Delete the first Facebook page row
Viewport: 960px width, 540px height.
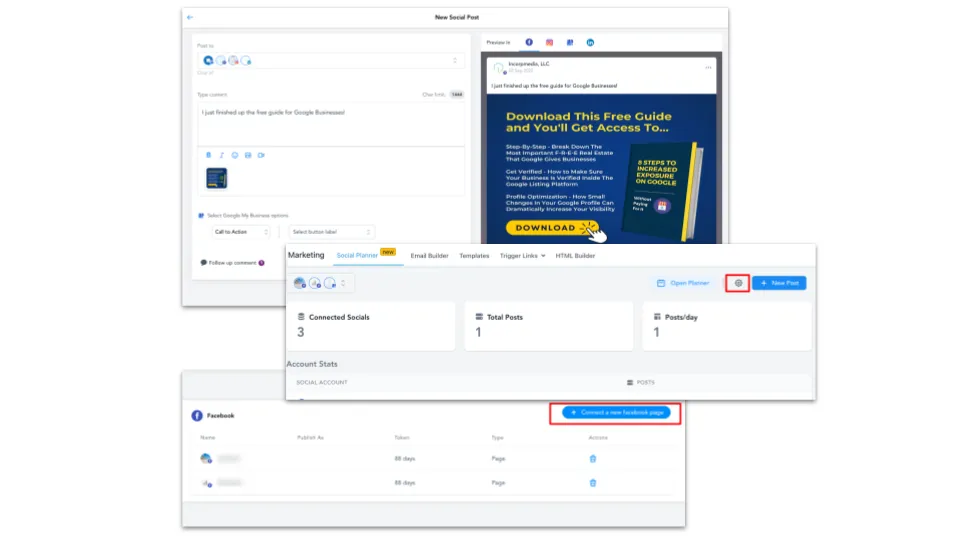point(593,459)
